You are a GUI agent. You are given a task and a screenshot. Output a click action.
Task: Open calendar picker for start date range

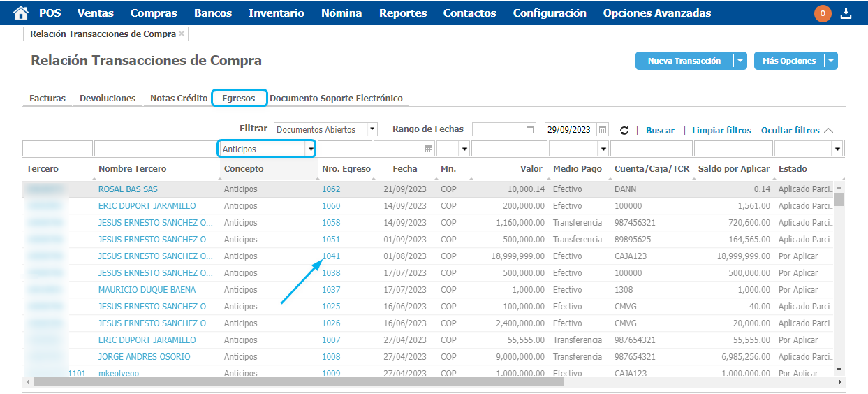pos(530,130)
